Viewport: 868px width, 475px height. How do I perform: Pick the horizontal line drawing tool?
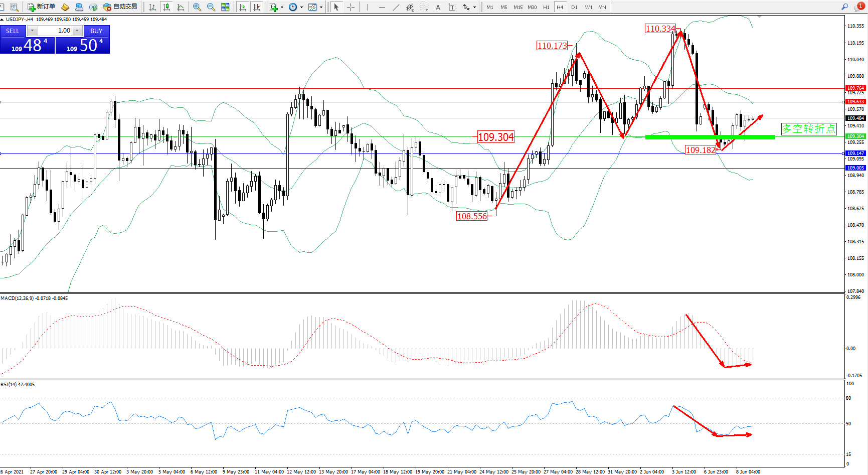[x=382, y=7]
